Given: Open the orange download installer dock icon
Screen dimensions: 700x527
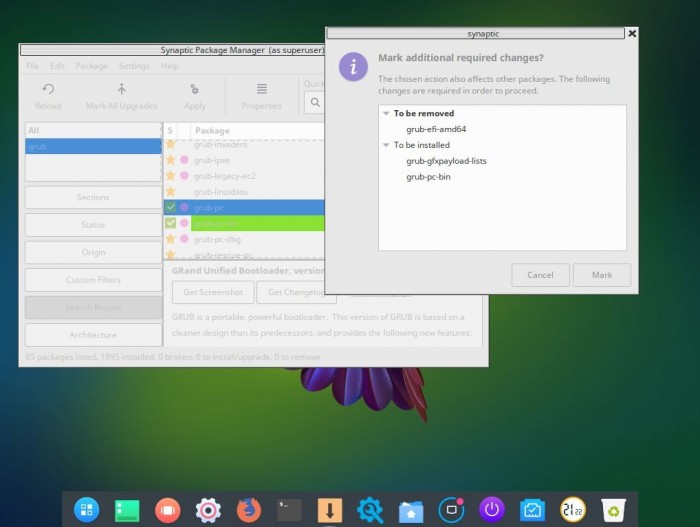Looking at the screenshot, I should [330, 510].
